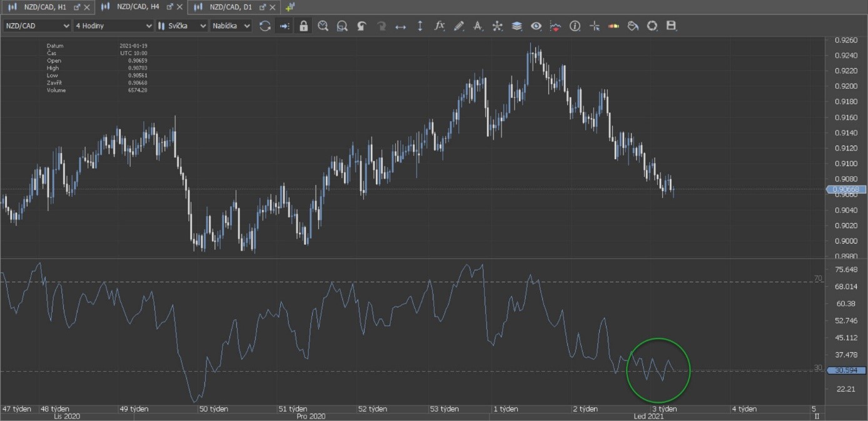
Task: Click the info circle icon
Action: click(575, 26)
